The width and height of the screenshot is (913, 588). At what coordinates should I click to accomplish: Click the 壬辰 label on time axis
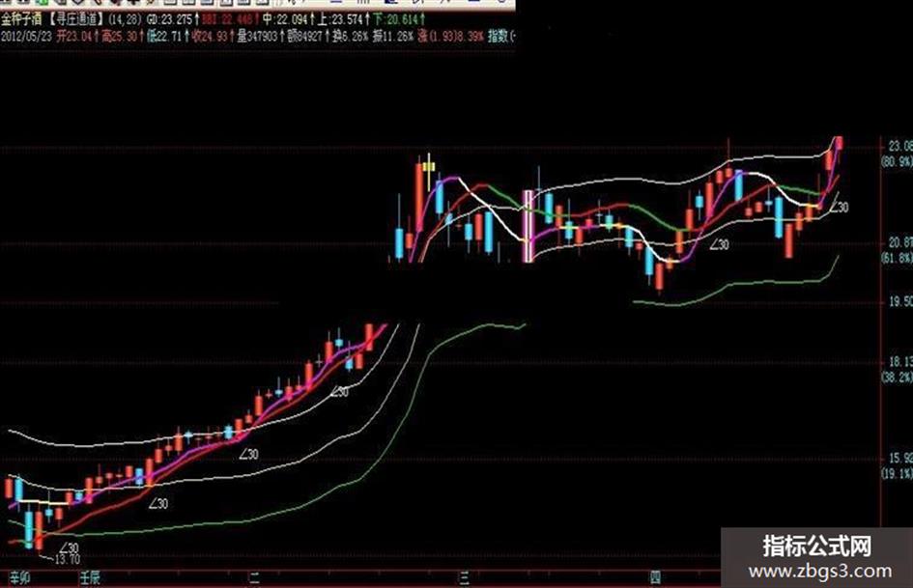pyautogui.click(x=90, y=578)
